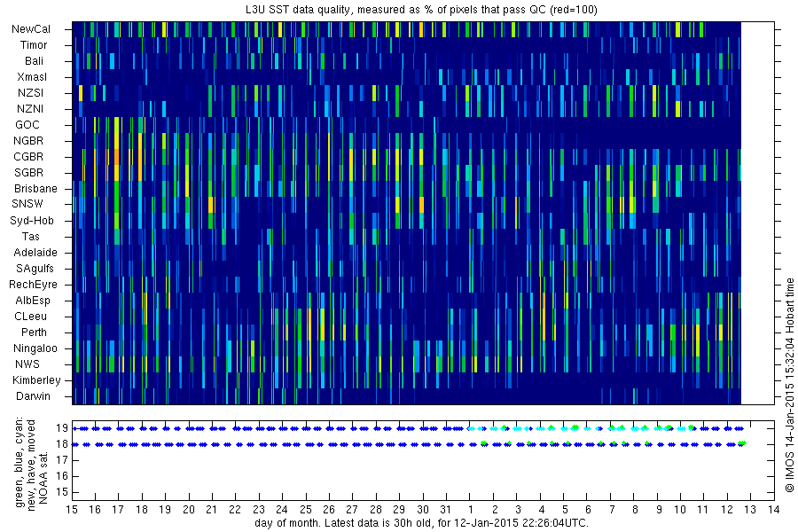Select the Timor row label
The height and width of the screenshot is (532, 798).
coord(34,45)
